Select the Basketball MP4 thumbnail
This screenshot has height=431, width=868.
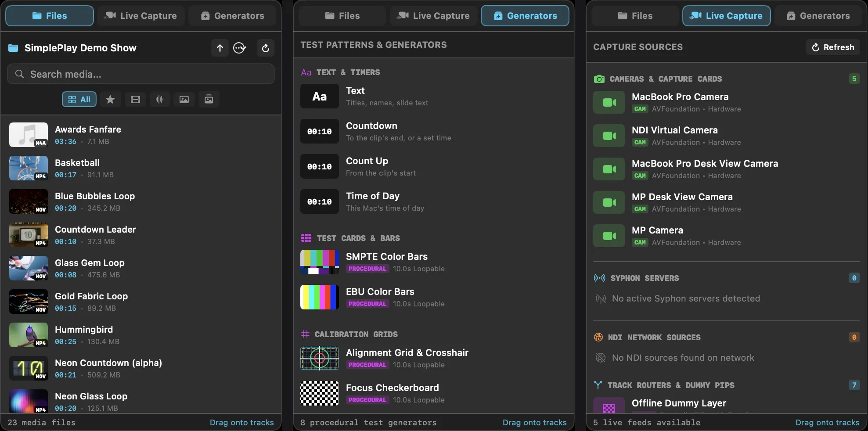tap(29, 168)
